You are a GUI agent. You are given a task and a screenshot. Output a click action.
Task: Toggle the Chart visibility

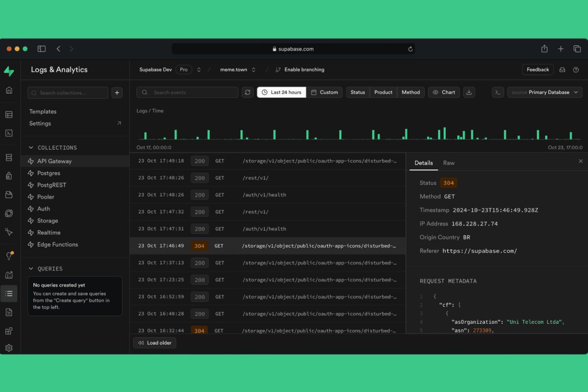444,92
